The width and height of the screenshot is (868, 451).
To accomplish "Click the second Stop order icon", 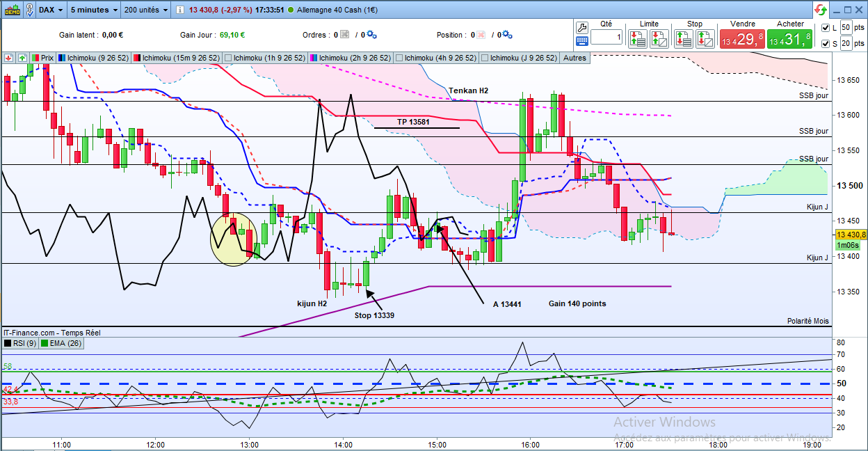I will coord(705,39).
